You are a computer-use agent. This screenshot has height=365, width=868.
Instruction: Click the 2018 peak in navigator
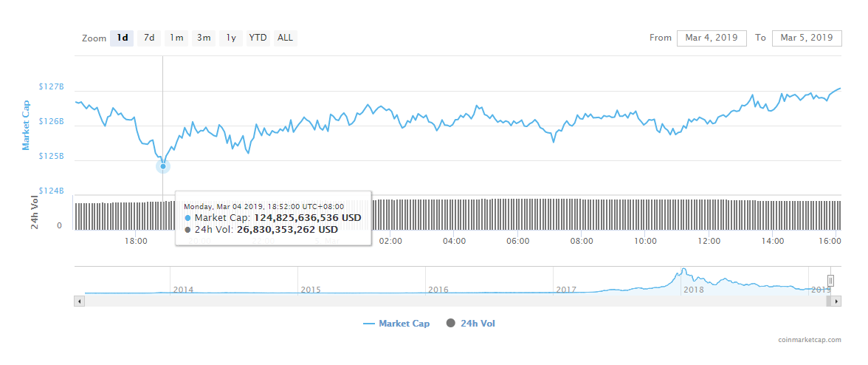(684, 271)
